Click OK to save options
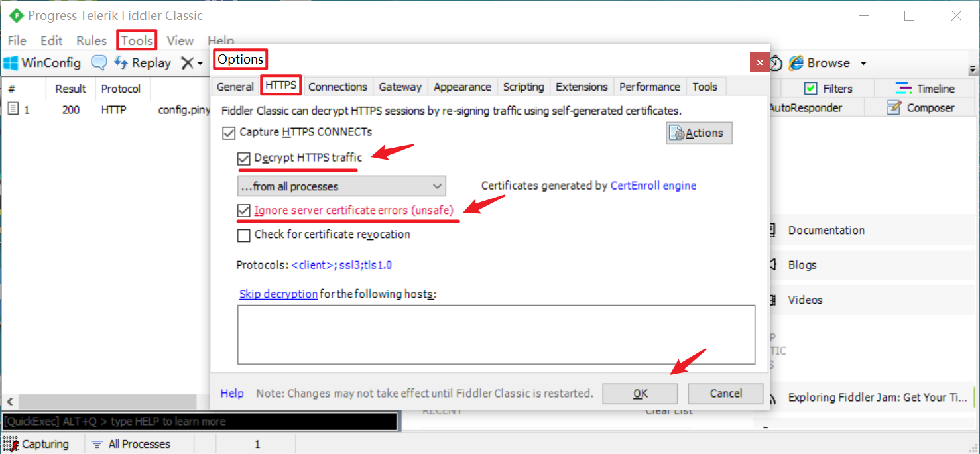The height and width of the screenshot is (454, 980). [x=640, y=394]
